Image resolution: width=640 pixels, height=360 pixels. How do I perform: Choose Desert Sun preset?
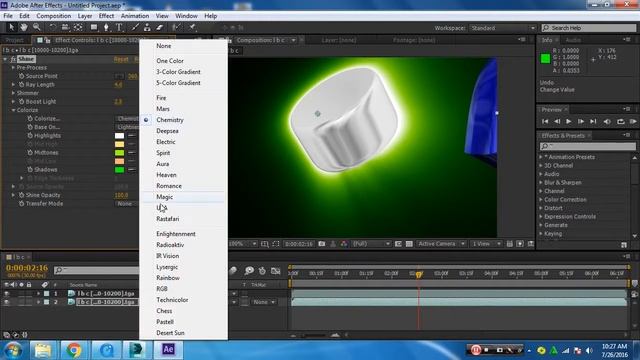(x=170, y=333)
